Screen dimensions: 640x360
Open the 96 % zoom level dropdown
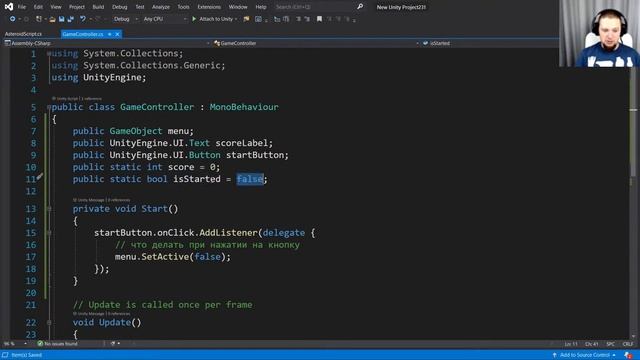tap(15, 344)
